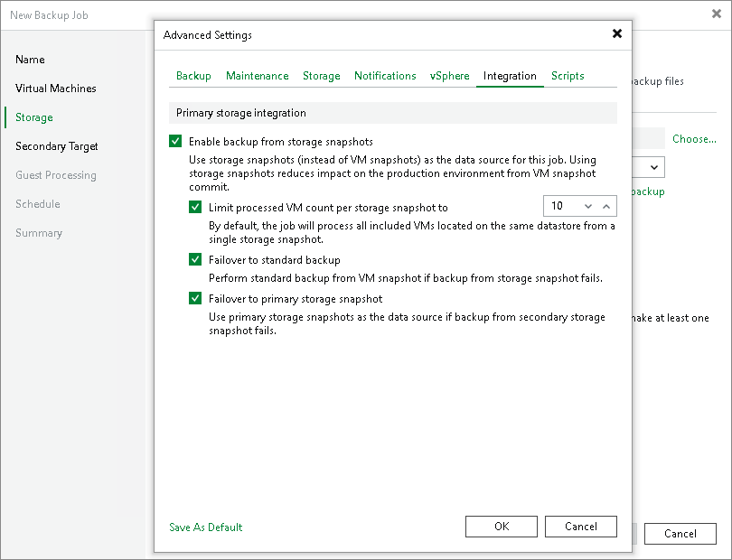Select Name step in wizard sidebar
Screen dimensions: 732x560
pyautogui.click(x=30, y=60)
